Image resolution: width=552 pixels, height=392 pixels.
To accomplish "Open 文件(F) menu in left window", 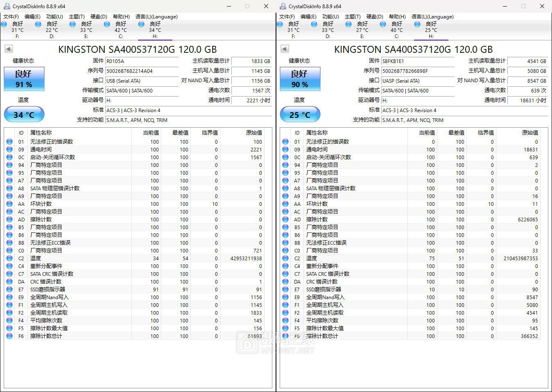I will click(11, 17).
